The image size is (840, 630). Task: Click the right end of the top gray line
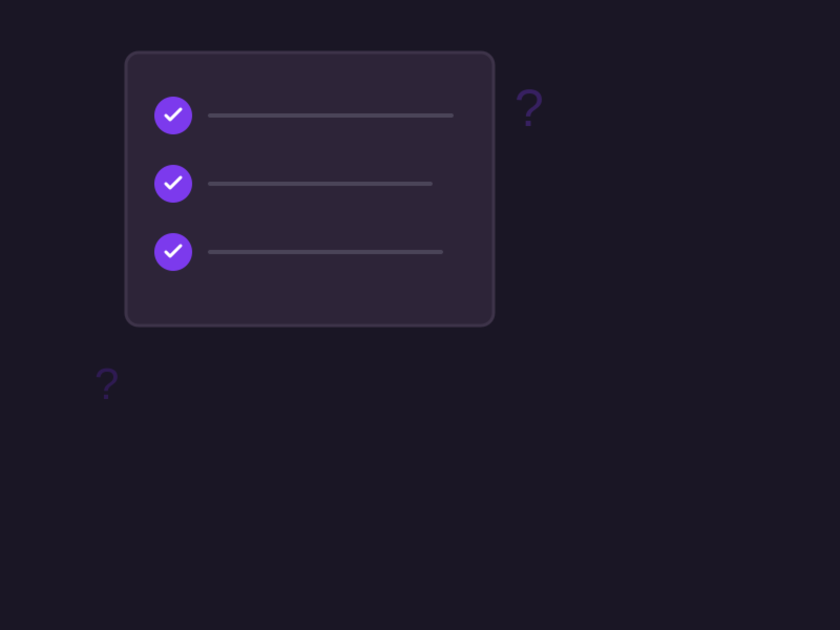pos(451,115)
